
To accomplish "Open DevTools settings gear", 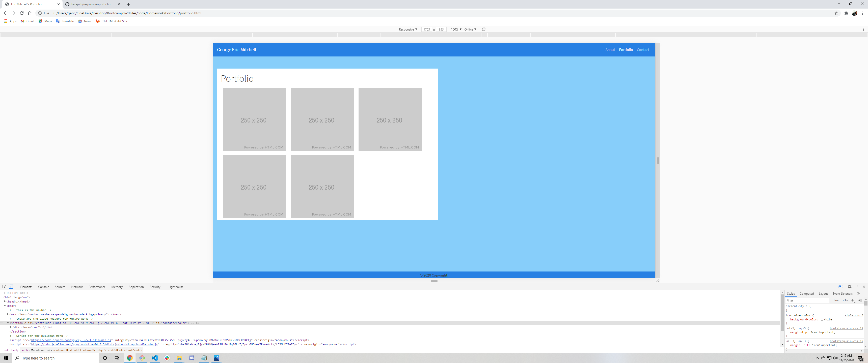I will tap(850, 287).
